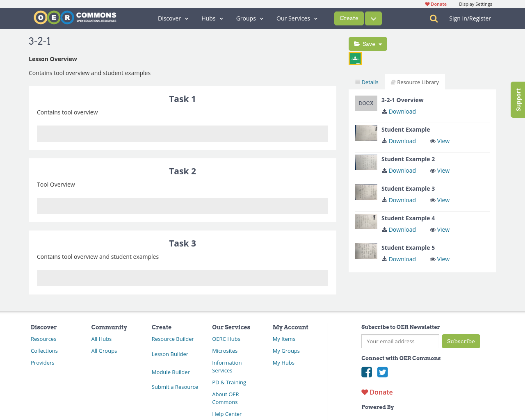Image resolution: width=525 pixels, height=420 pixels.
Task: Click the Facebook icon under Connect
Action: point(367,372)
